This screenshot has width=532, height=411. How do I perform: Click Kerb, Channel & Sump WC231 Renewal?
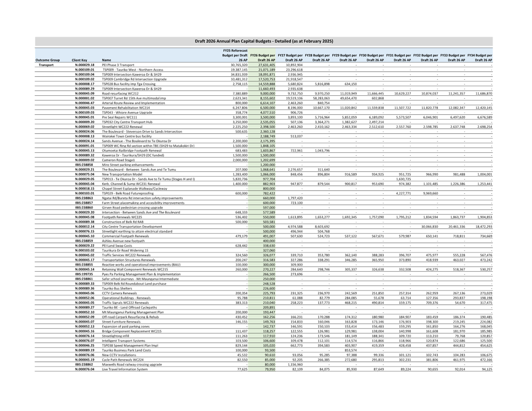[x=130, y=184]
